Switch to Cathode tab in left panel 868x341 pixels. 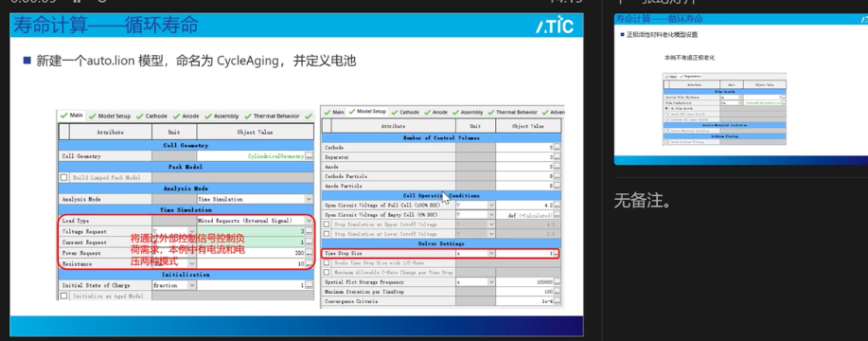click(151, 117)
